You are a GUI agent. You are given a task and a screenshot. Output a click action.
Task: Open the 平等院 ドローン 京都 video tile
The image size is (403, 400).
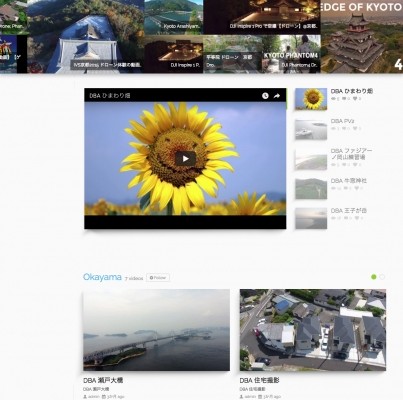pos(232,54)
